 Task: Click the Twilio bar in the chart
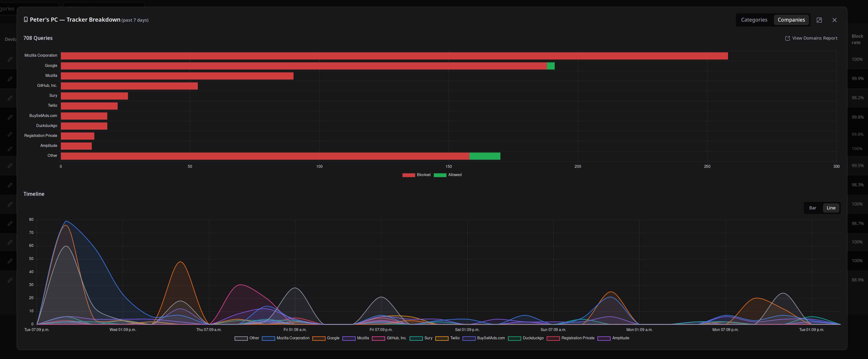click(89, 106)
